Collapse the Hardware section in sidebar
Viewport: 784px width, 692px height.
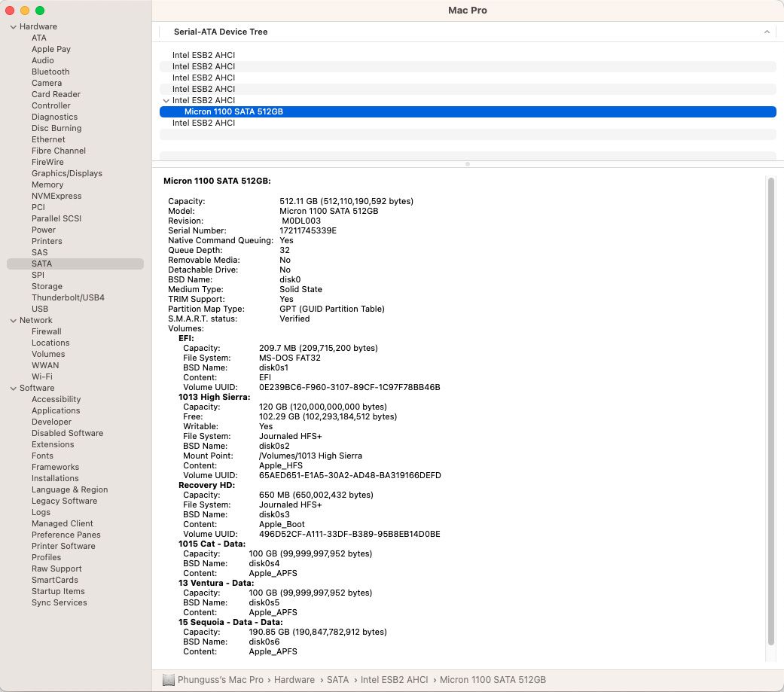pyautogui.click(x=13, y=27)
